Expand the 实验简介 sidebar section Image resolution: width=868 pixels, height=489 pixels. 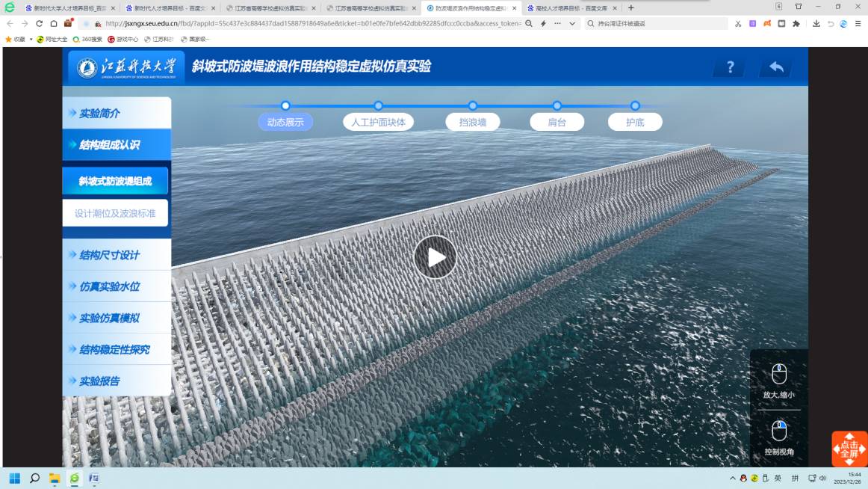pos(117,113)
